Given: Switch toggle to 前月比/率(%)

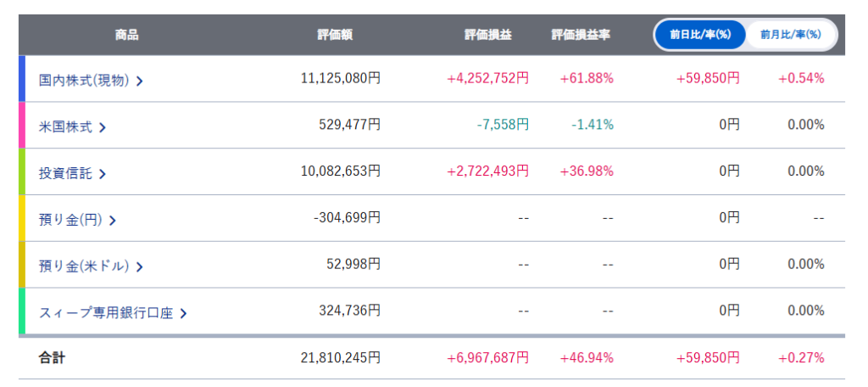Looking at the screenshot, I should click(x=790, y=35).
